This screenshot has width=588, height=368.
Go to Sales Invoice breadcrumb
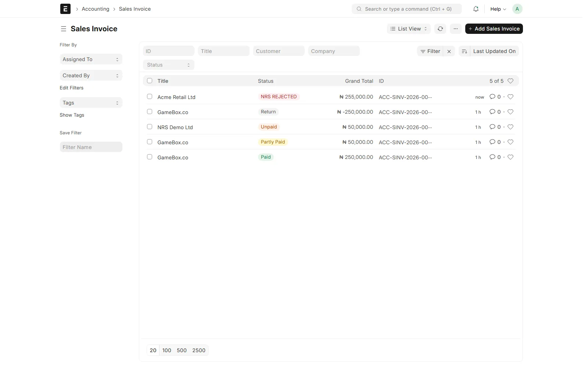tap(135, 9)
